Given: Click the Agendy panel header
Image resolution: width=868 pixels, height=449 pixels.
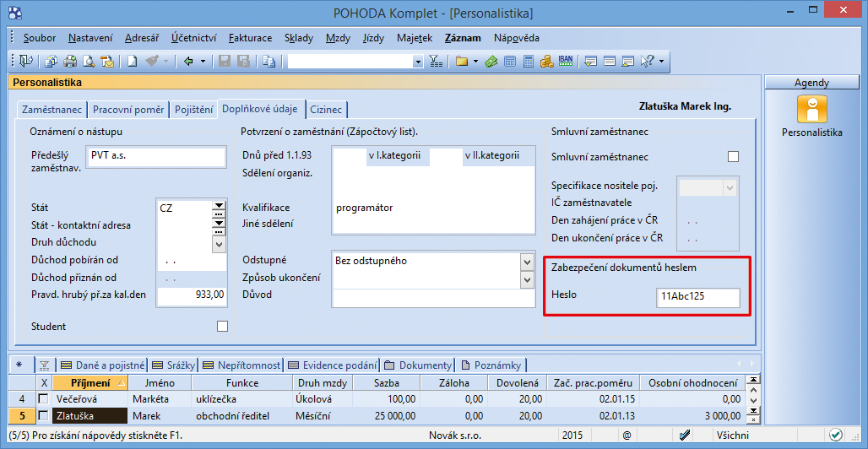Looking at the screenshot, I should pos(811,83).
